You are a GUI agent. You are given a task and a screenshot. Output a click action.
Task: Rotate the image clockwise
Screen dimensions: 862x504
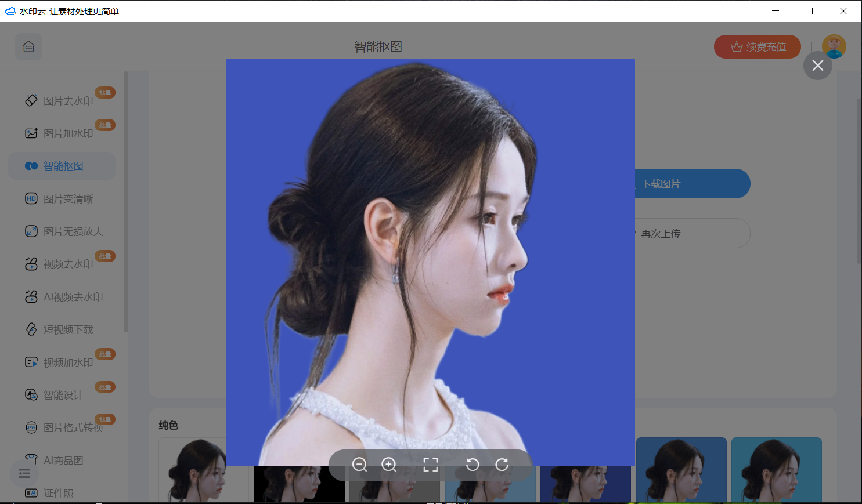pos(502,465)
